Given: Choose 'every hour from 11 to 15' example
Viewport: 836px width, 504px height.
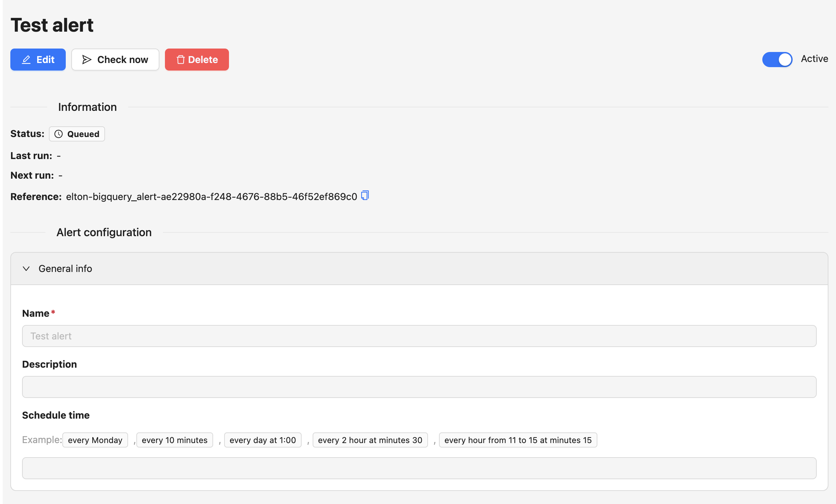Looking at the screenshot, I should pyautogui.click(x=518, y=440).
